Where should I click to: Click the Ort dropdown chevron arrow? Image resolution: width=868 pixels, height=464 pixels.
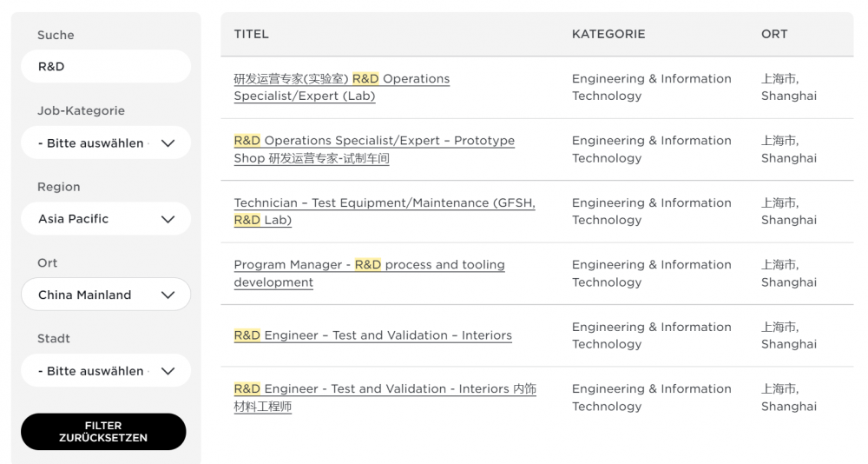click(168, 295)
